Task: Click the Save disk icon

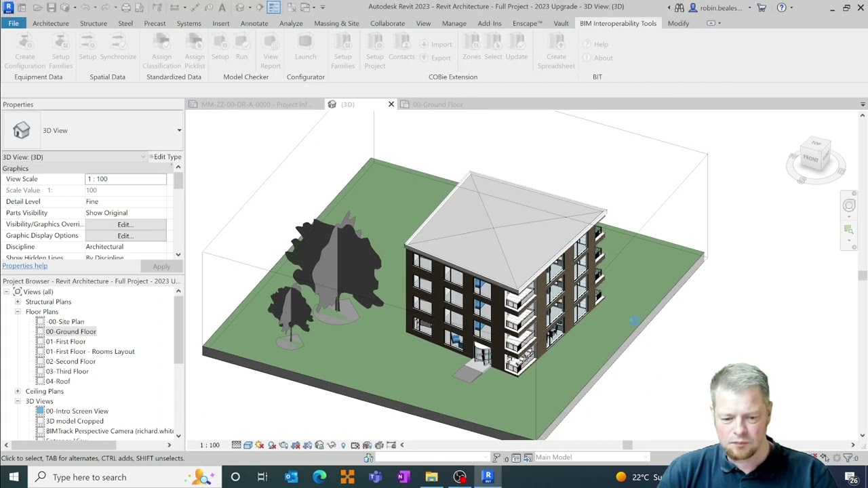Action: (x=51, y=7)
